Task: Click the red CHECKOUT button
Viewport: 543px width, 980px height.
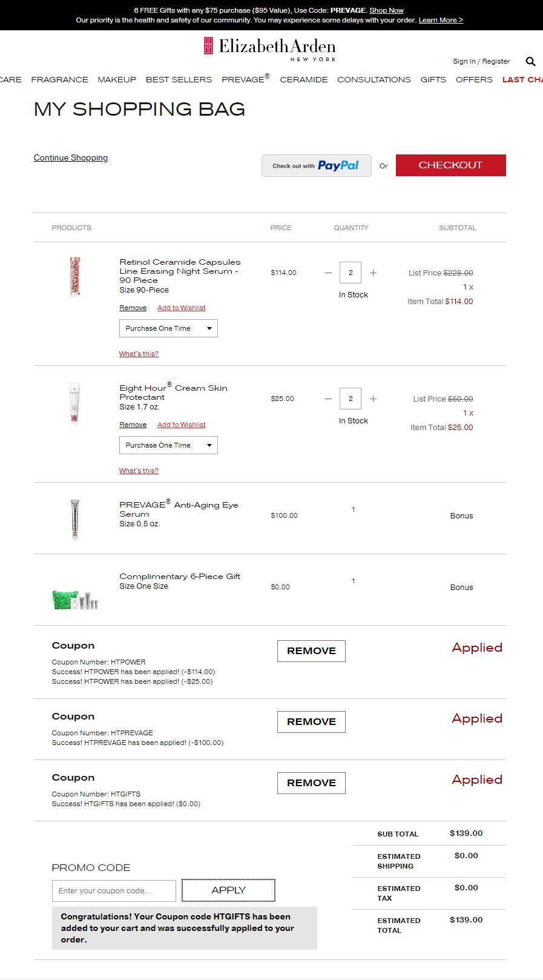Action: 450,165
